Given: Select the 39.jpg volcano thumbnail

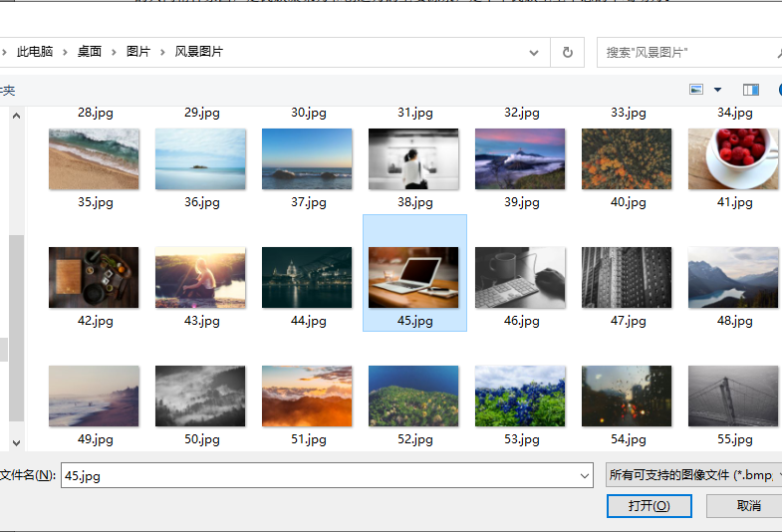Looking at the screenshot, I should (x=520, y=159).
